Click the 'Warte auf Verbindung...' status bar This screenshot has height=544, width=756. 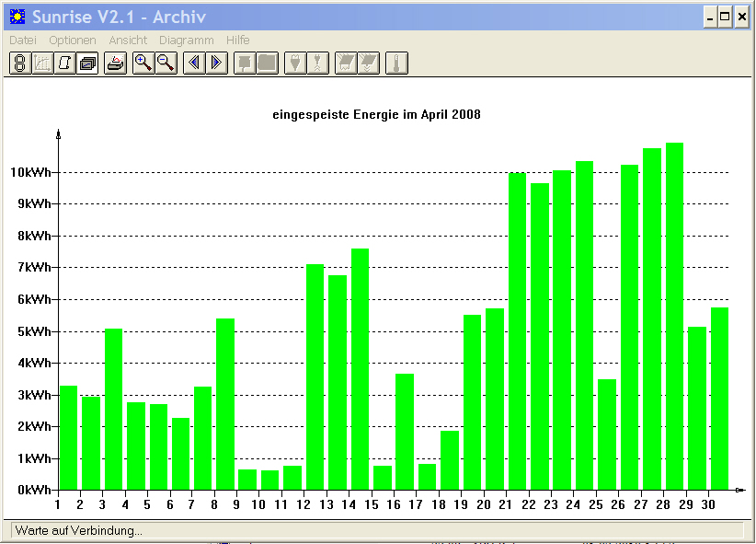378,530
